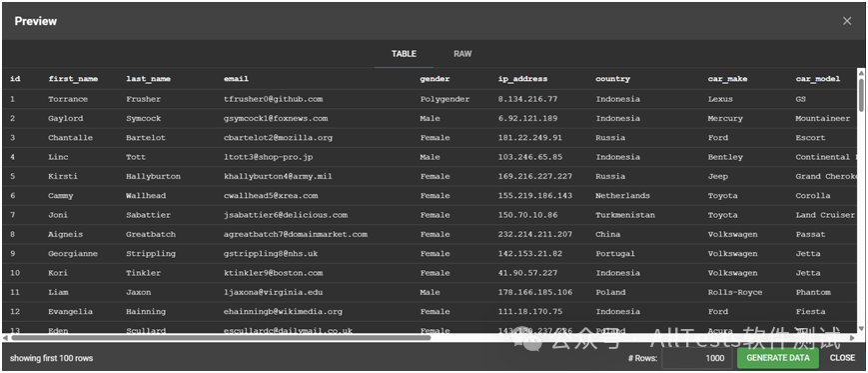This screenshot has width=868, height=373.
Task: Click email khallyburton4@army.mil
Action: click(x=278, y=177)
